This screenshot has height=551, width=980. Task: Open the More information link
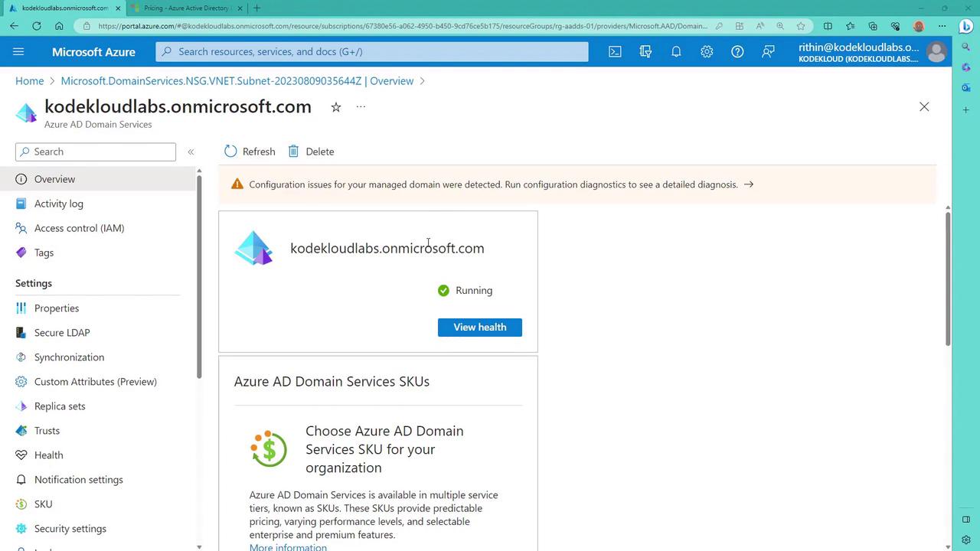coord(288,547)
